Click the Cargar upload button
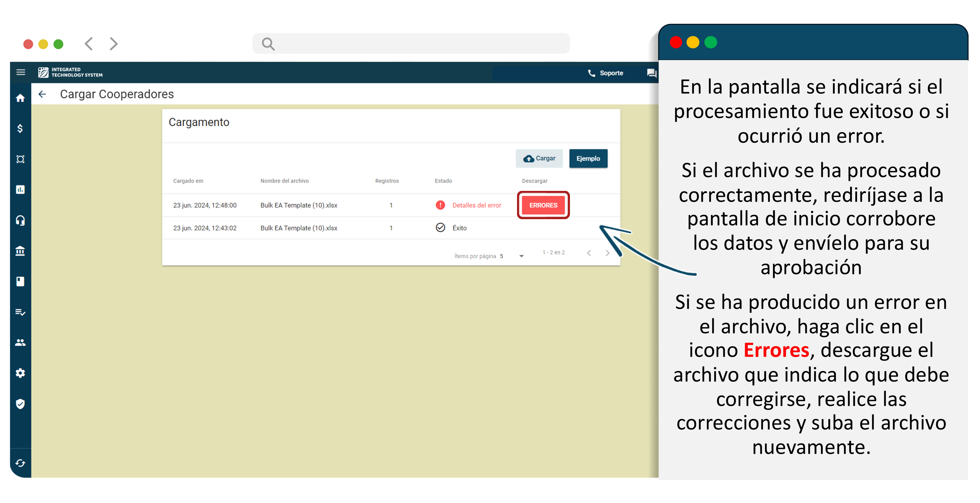Image resolution: width=980 pixels, height=503 pixels. [x=539, y=159]
